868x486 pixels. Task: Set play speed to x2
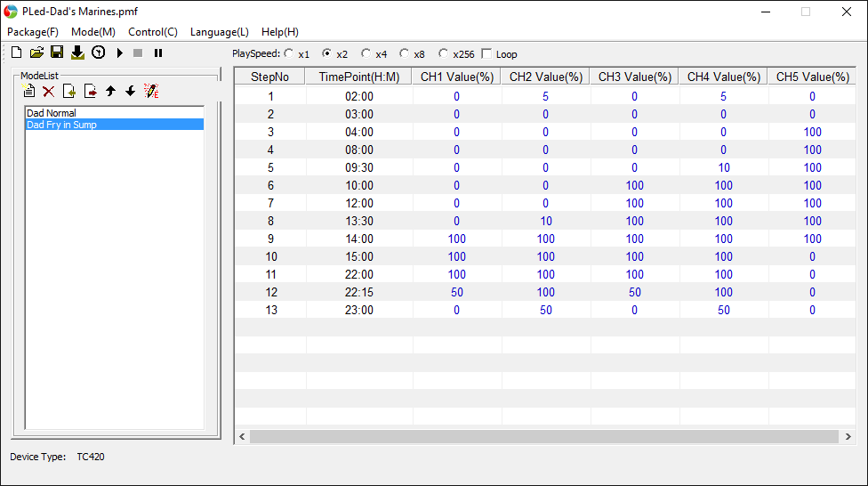326,53
